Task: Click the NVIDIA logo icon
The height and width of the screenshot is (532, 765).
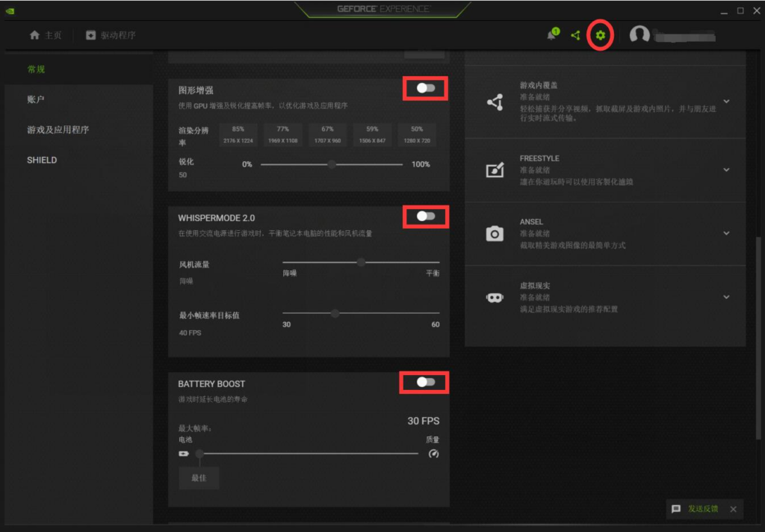Action: click(x=10, y=10)
